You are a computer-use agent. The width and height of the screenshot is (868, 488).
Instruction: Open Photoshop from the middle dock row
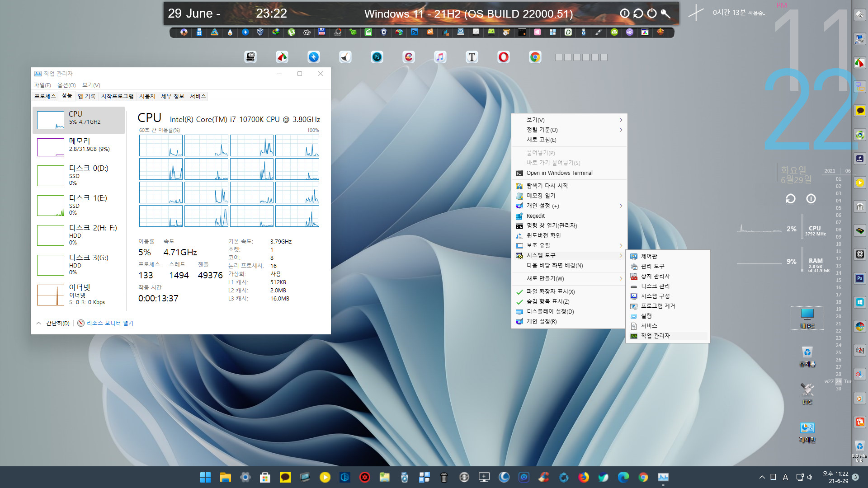pos(377,57)
